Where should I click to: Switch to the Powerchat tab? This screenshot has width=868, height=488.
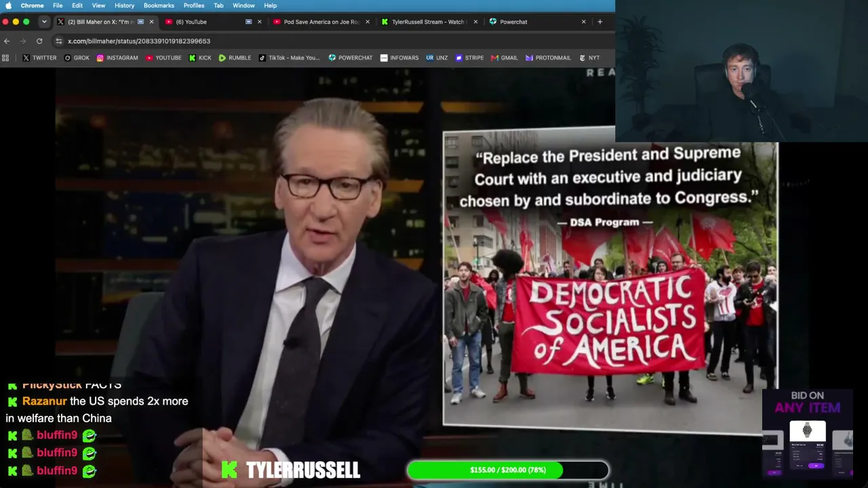tap(538, 22)
